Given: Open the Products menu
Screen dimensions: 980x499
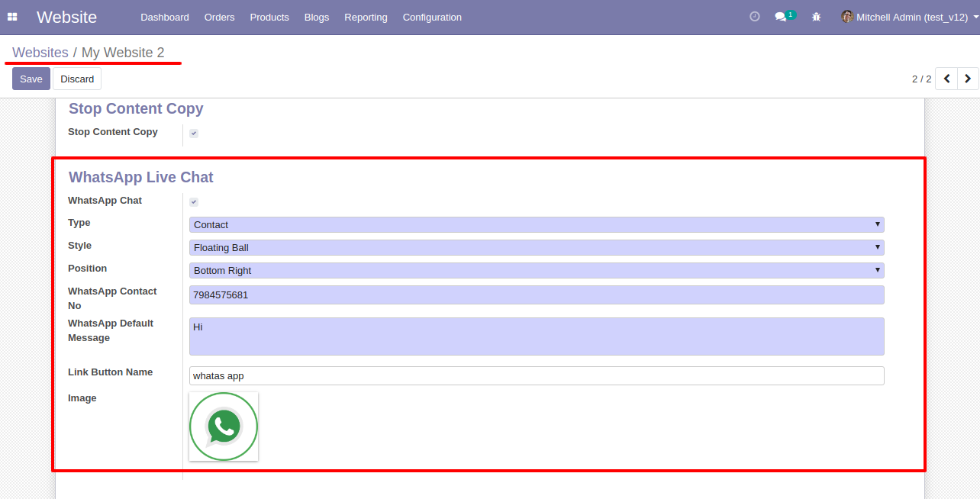Looking at the screenshot, I should tap(269, 17).
